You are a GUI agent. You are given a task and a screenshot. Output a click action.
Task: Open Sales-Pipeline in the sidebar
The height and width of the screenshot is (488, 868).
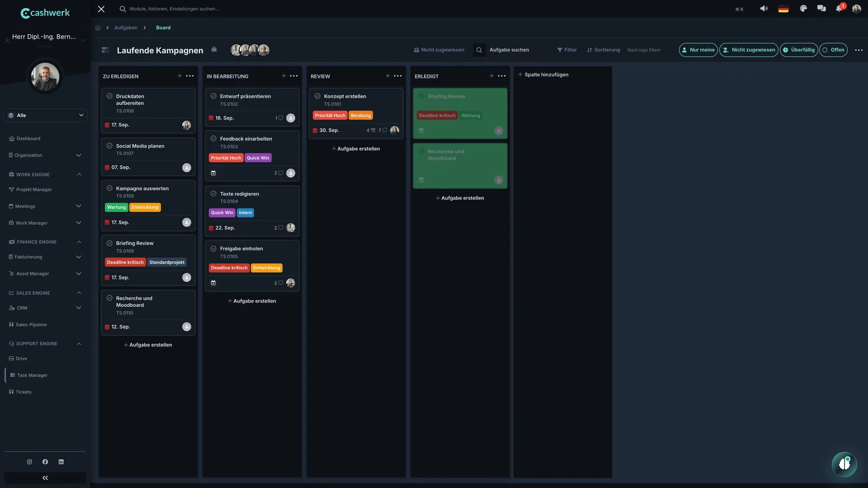[x=31, y=325]
